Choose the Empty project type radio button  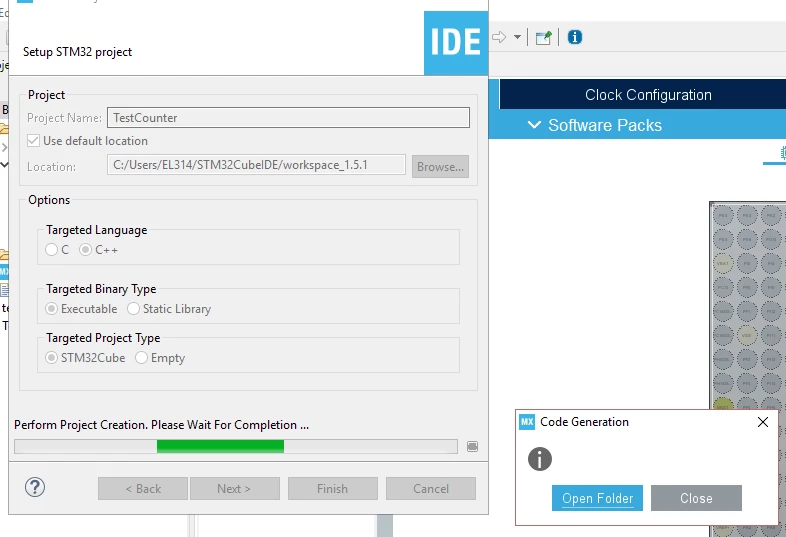pyautogui.click(x=141, y=358)
